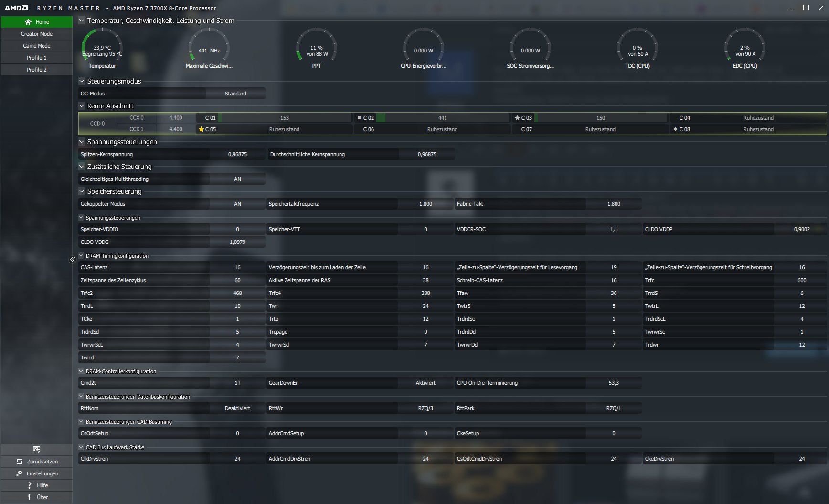Open Einstellungen settings
This screenshot has width=829, height=504.
pos(37,473)
